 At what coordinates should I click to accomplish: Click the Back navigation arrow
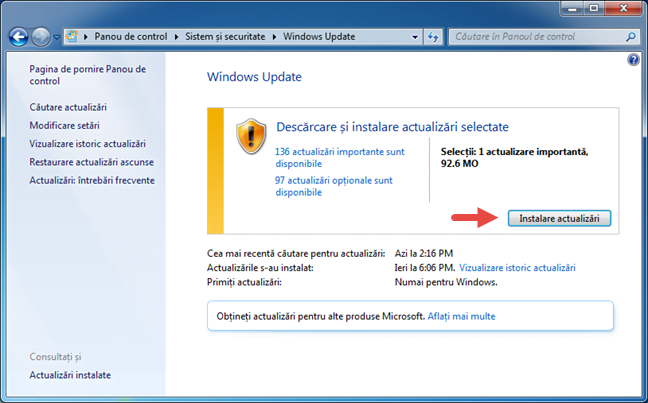[x=19, y=37]
